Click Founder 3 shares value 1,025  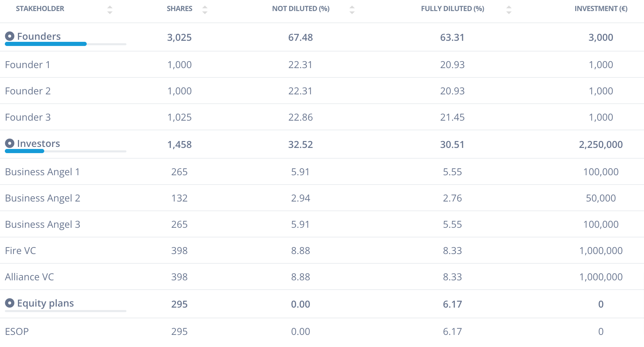180,117
